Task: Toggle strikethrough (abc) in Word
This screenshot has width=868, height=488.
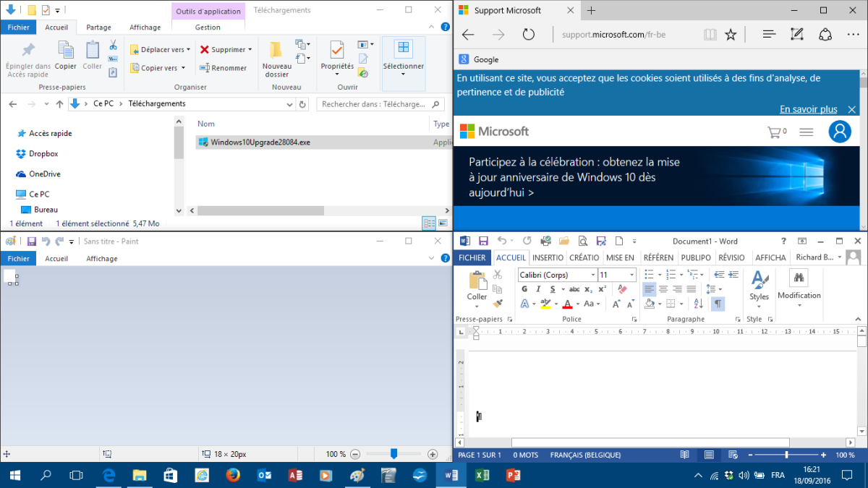Action: pyautogui.click(x=574, y=289)
